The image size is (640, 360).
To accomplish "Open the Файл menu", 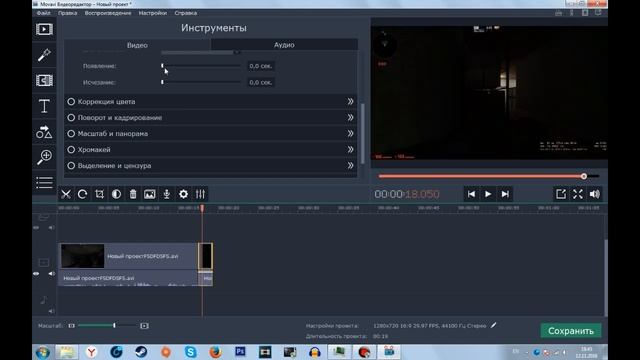I will click(x=43, y=13).
